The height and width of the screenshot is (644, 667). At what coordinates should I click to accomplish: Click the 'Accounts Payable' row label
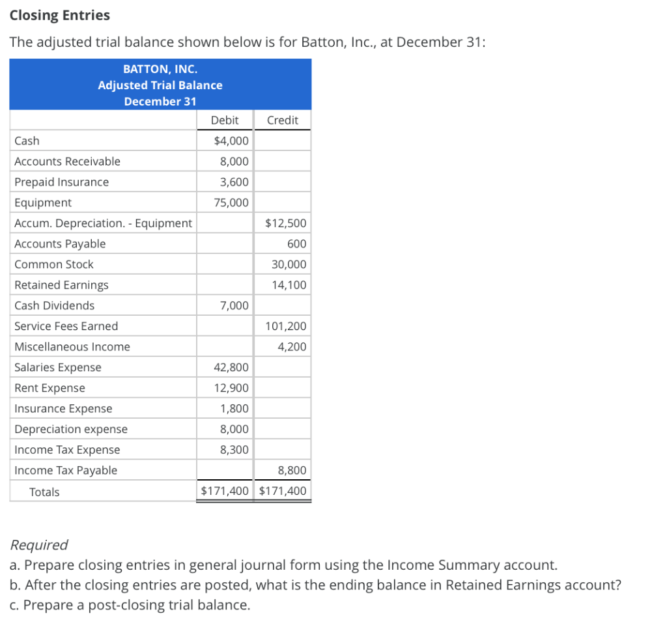point(60,244)
